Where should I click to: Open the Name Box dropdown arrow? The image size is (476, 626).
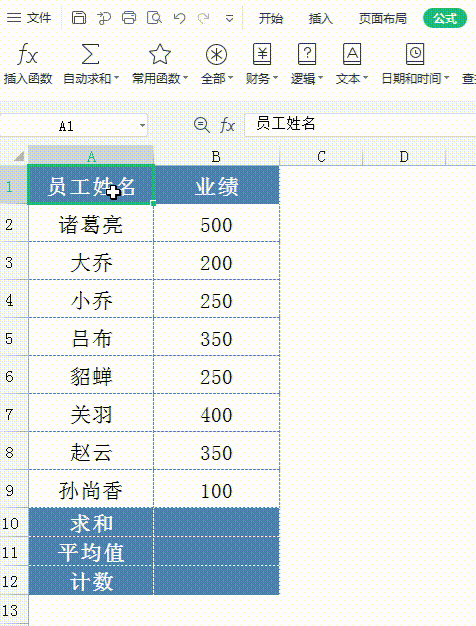[x=142, y=126]
